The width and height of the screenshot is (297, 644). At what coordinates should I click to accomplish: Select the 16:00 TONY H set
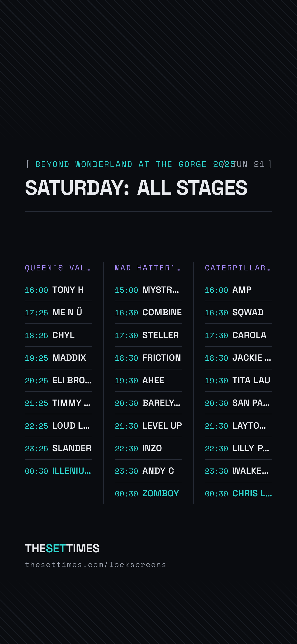click(x=58, y=290)
